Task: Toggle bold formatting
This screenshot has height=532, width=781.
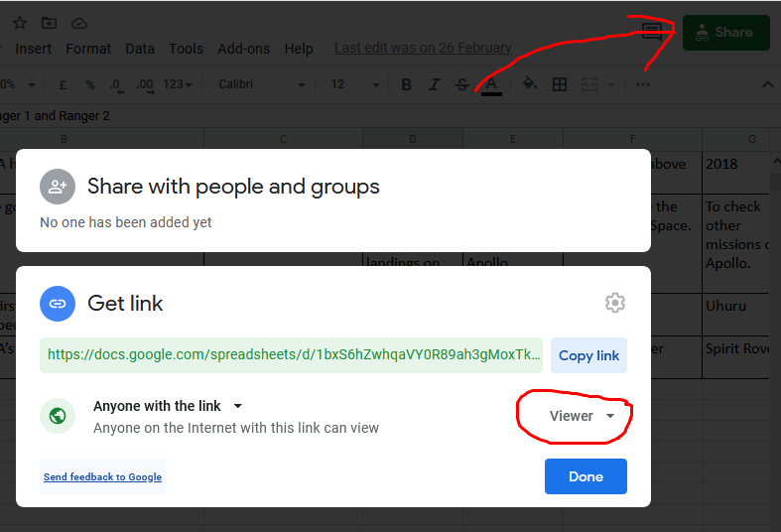Action: pos(407,84)
